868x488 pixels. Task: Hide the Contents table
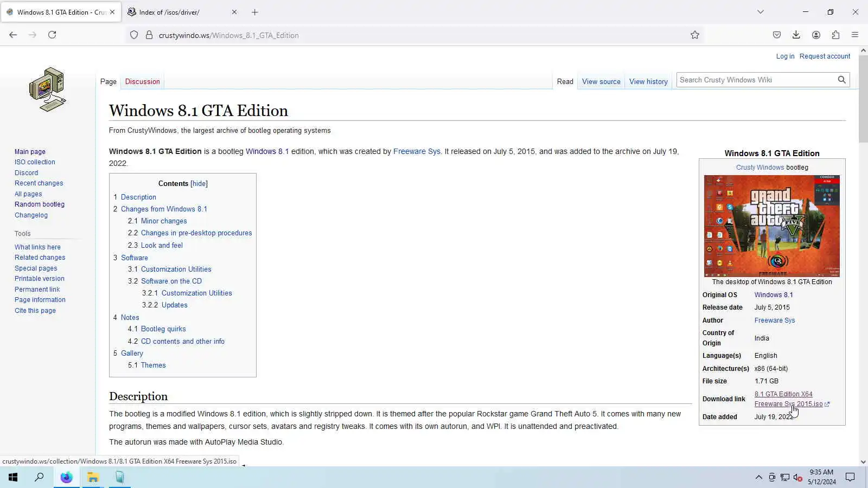point(199,184)
